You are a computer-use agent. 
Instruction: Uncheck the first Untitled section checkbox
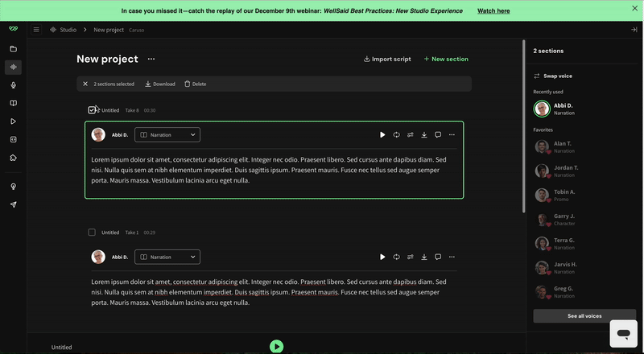[x=92, y=110]
